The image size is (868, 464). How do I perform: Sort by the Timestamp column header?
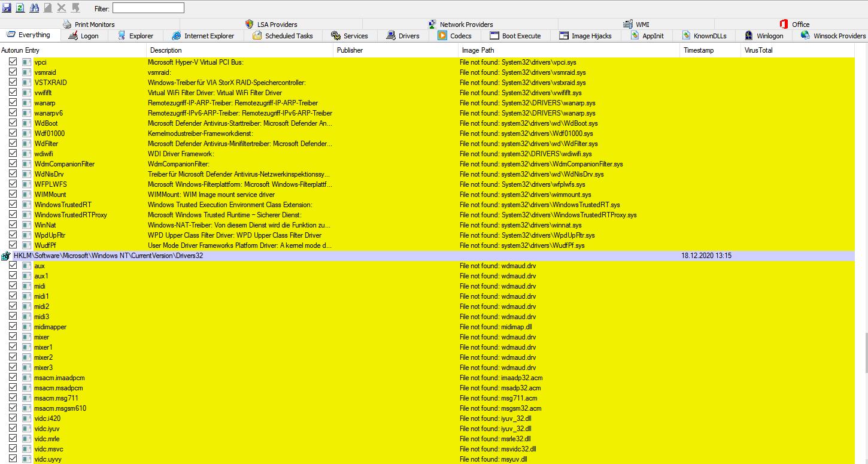[x=710, y=50]
